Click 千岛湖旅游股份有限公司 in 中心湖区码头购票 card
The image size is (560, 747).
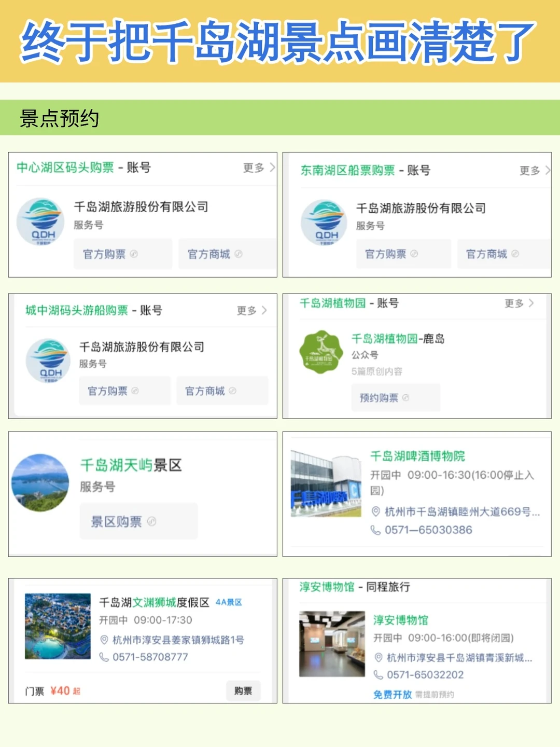pos(141,206)
